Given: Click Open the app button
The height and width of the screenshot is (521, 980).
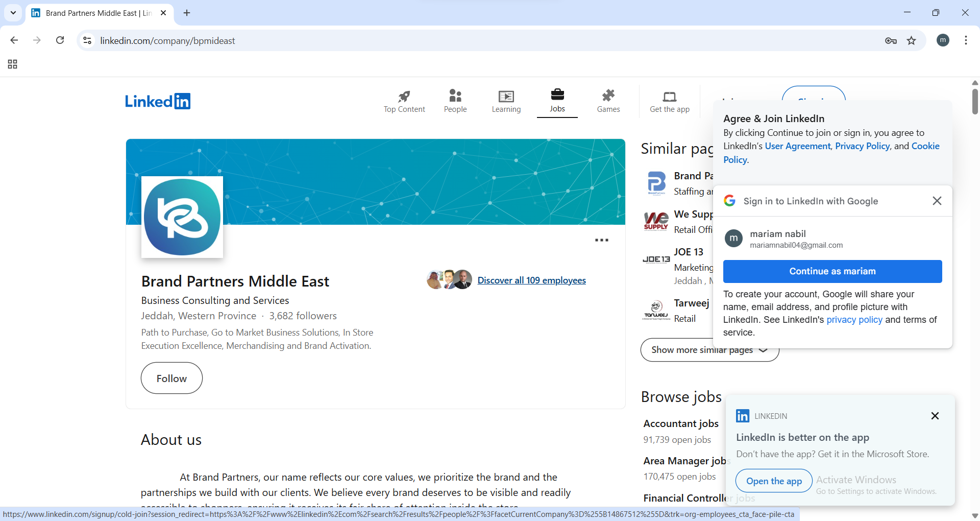Looking at the screenshot, I should 774,481.
